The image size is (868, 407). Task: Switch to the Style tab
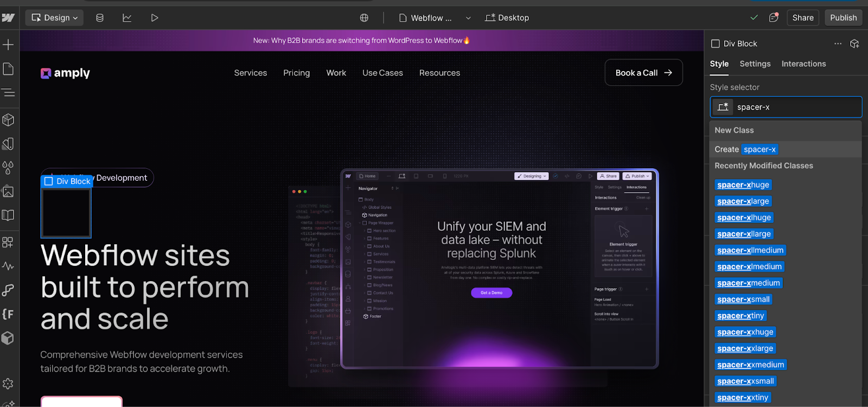pos(719,64)
